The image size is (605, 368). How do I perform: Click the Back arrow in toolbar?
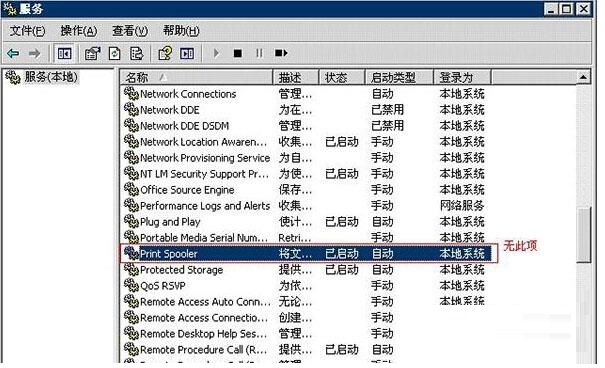pos(13,53)
